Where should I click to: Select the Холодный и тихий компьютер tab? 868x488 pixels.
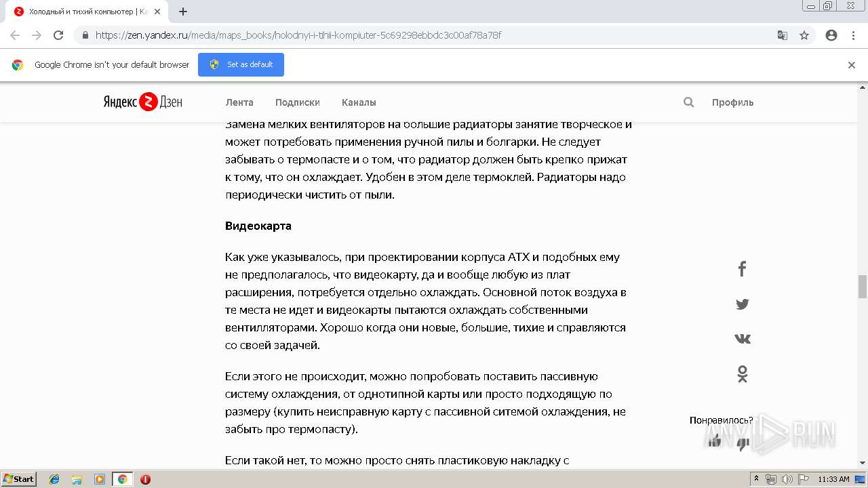[x=87, y=12]
